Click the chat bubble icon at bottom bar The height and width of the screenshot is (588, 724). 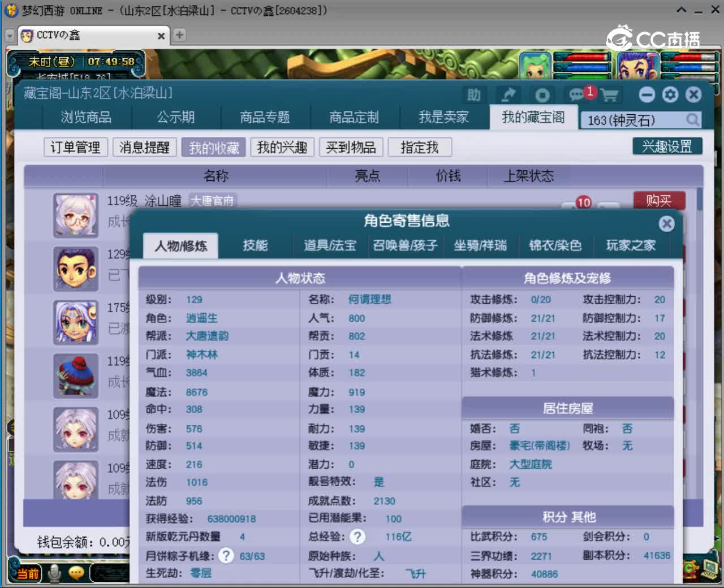click(76, 573)
